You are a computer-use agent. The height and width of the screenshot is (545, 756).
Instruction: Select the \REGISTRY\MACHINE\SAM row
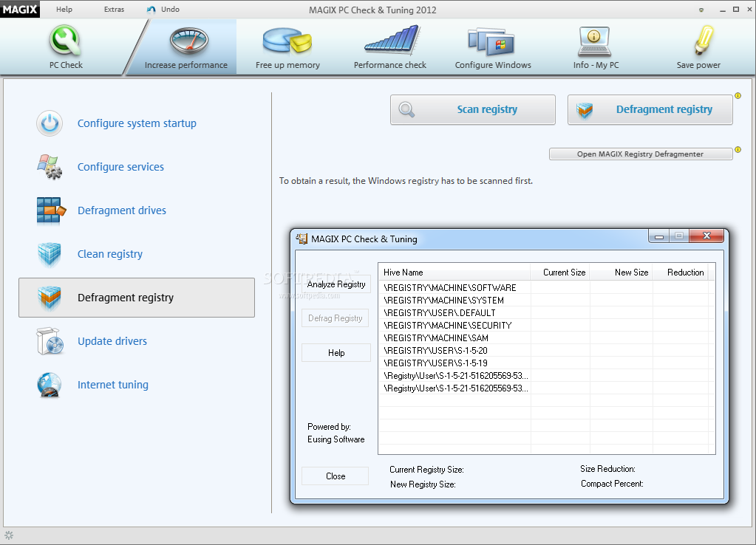[x=546, y=337]
